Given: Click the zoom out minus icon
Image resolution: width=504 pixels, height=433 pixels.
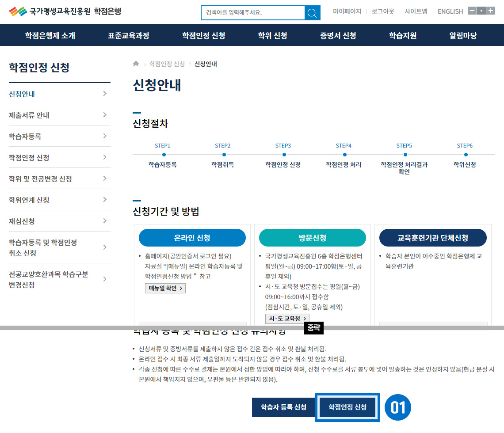Looking at the screenshot, I should pos(472,11).
